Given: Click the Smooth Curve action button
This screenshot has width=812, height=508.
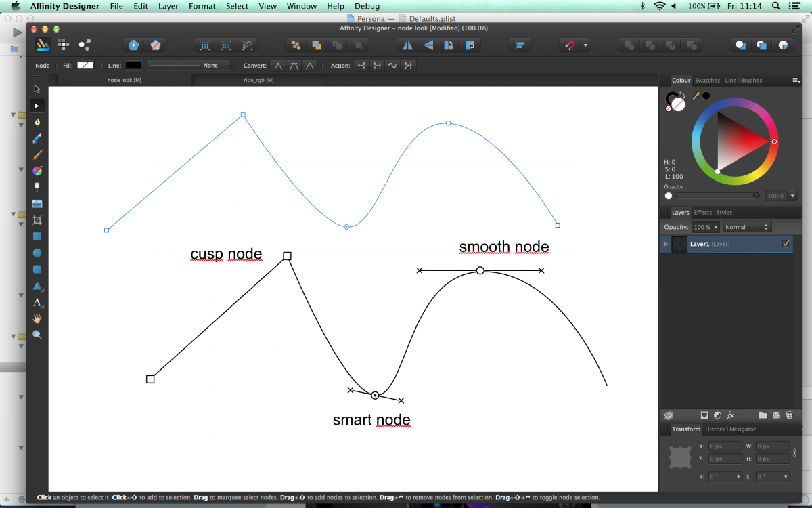Looking at the screenshot, I should coord(392,66).
